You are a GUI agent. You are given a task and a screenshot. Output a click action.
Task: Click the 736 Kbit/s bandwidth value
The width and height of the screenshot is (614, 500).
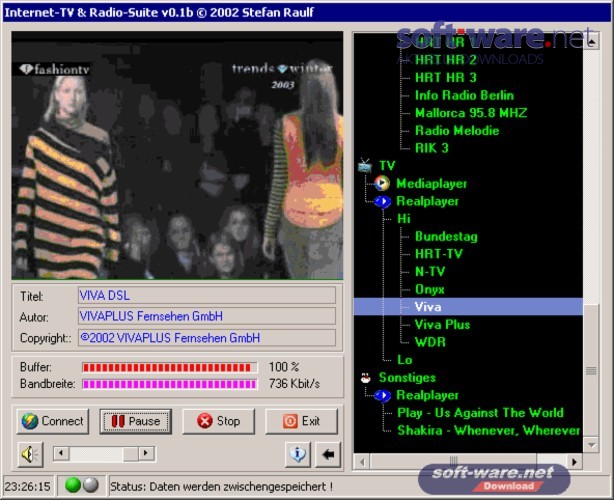(294, 384)
